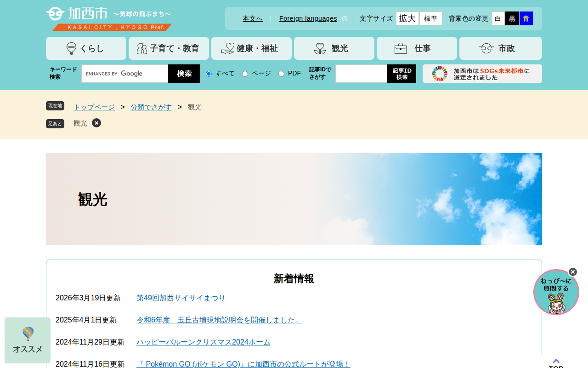
Task: Open the 仕事 menu
Action: [417, 48]
